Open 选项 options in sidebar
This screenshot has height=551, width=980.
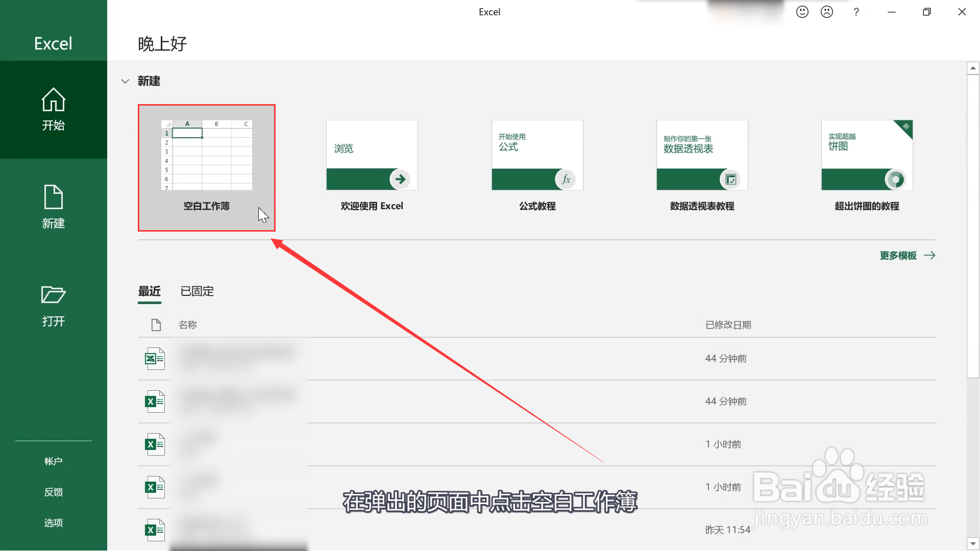53,522
